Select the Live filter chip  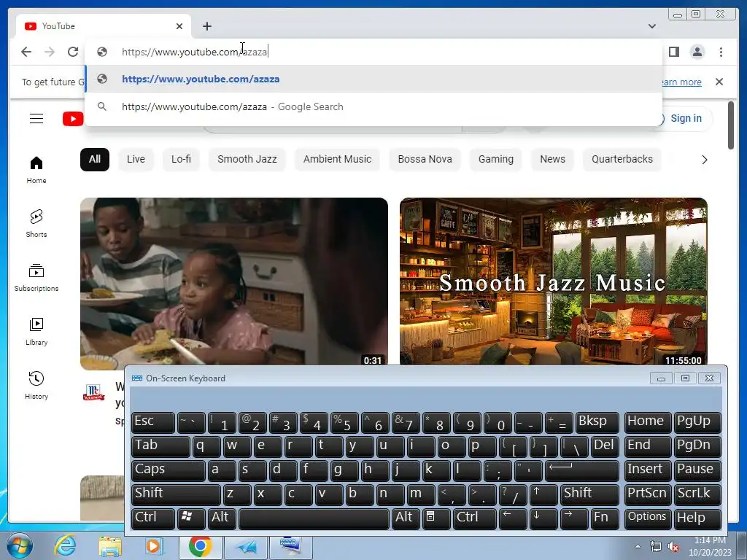point(136,159)
